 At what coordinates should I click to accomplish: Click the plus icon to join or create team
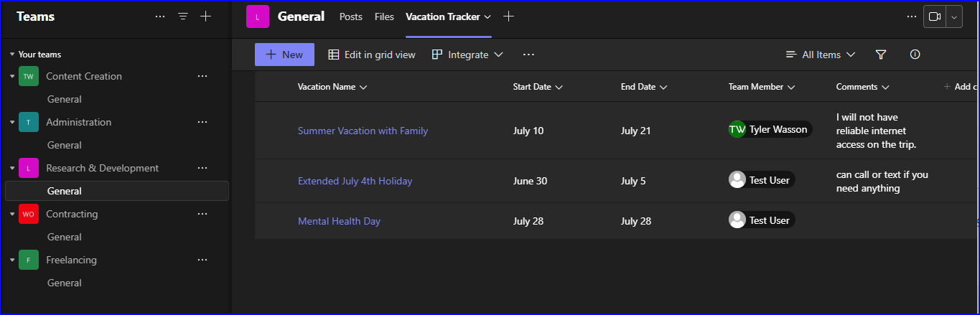click(x=206, y=17)
